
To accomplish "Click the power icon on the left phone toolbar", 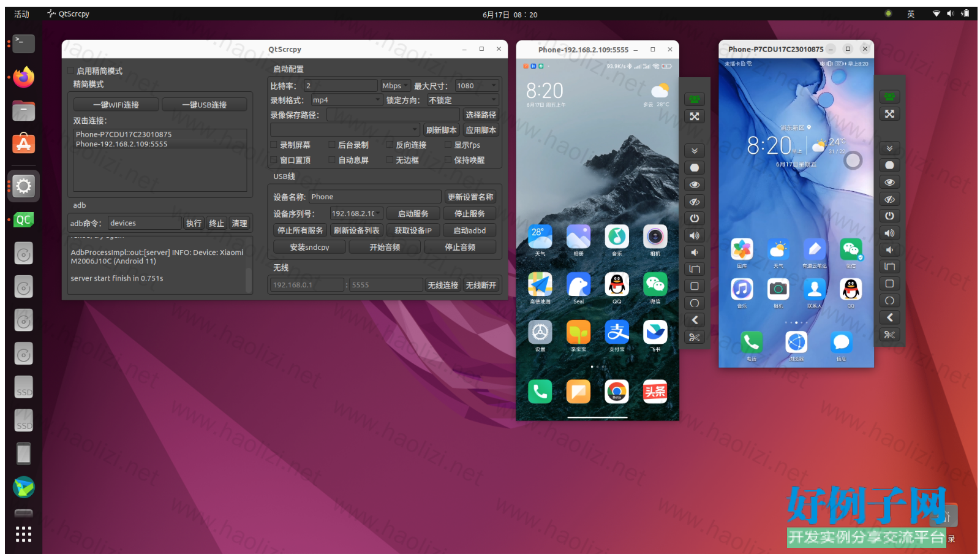I will pyautogui.click(x=694, y=218).
